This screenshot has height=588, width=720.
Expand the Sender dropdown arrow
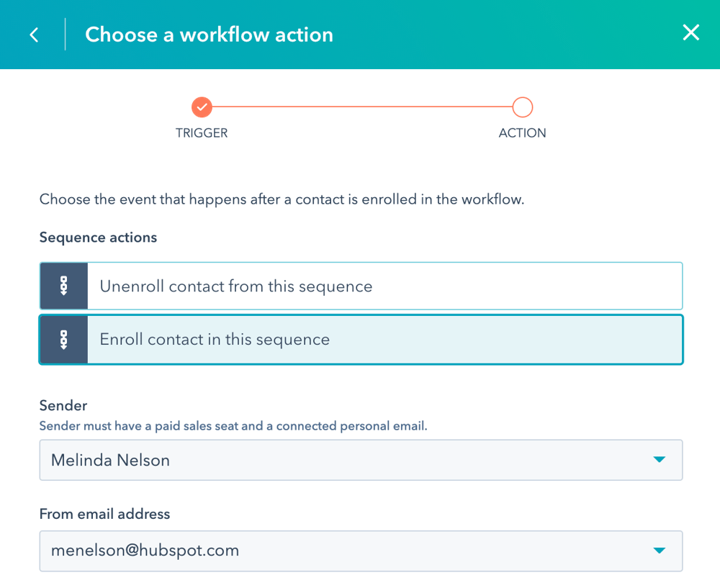(x=660, y=459)
